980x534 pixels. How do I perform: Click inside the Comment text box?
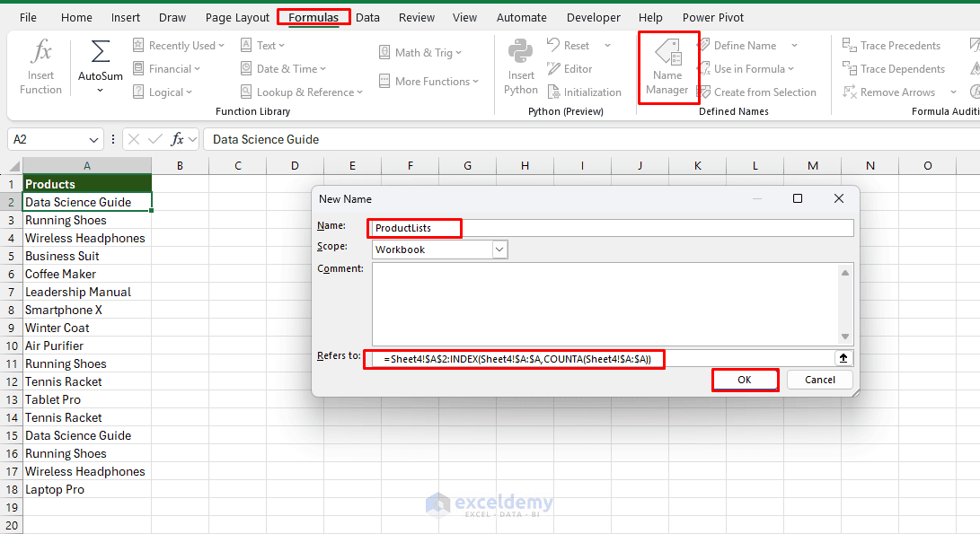pyautogui.click(x=605, y=304)
